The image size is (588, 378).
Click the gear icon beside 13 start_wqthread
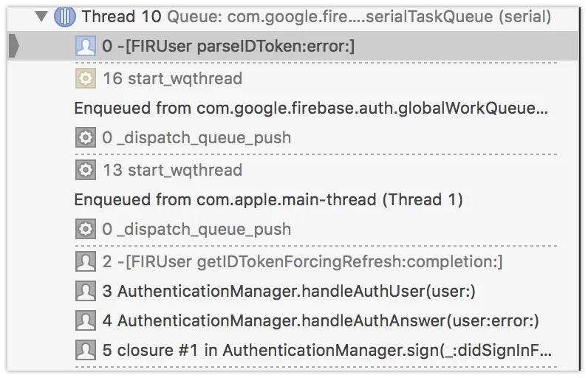pyautogui.click(x=86, y=170)
